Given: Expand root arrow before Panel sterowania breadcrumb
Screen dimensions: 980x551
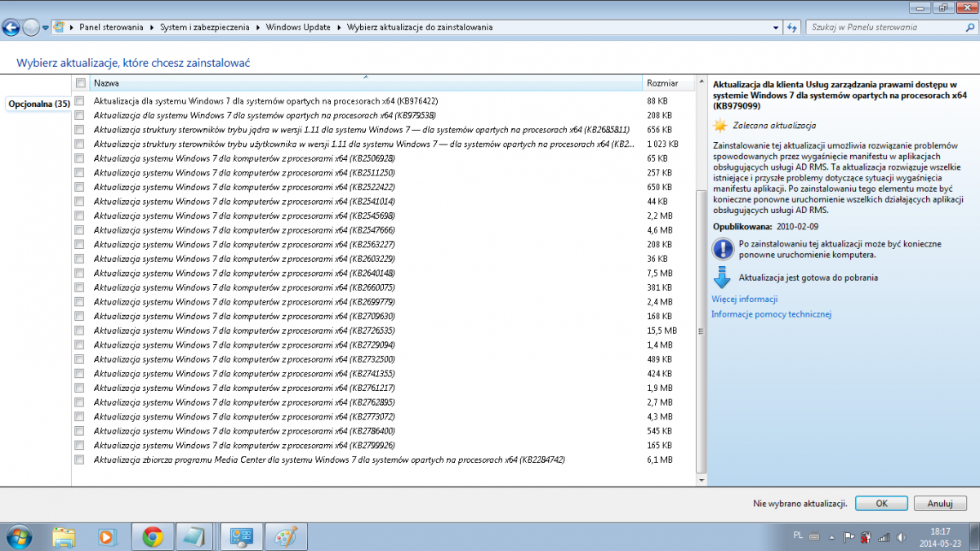Looking at the screenshot, I should (x=72, y=27).
